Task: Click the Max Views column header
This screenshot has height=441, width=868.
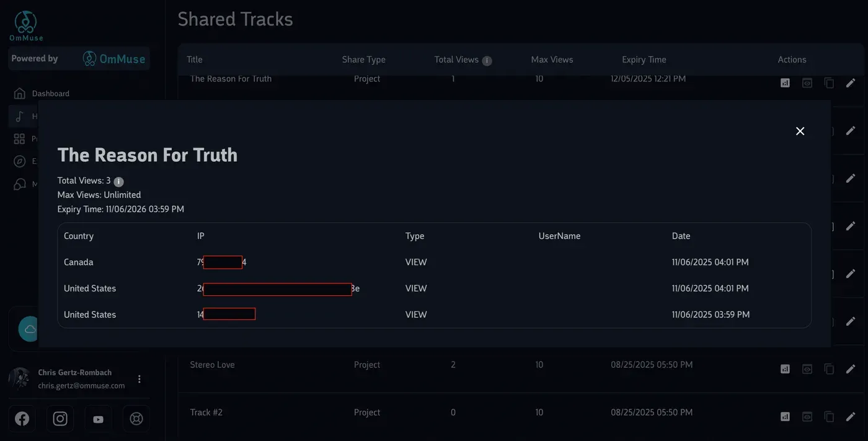Action: [x=552, y=60]
